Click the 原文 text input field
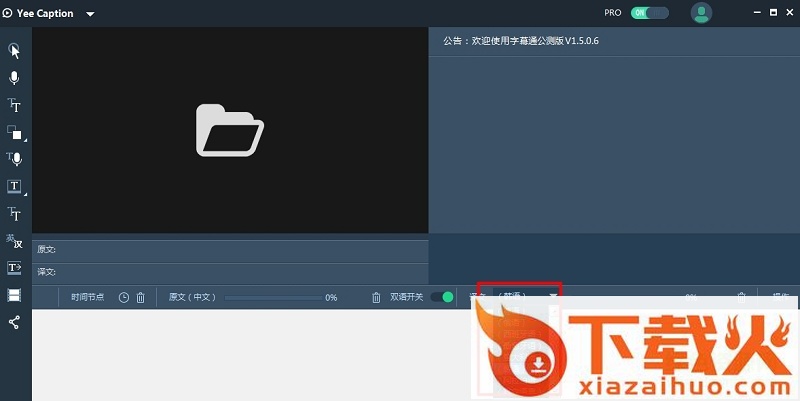 tap(240, 249)
